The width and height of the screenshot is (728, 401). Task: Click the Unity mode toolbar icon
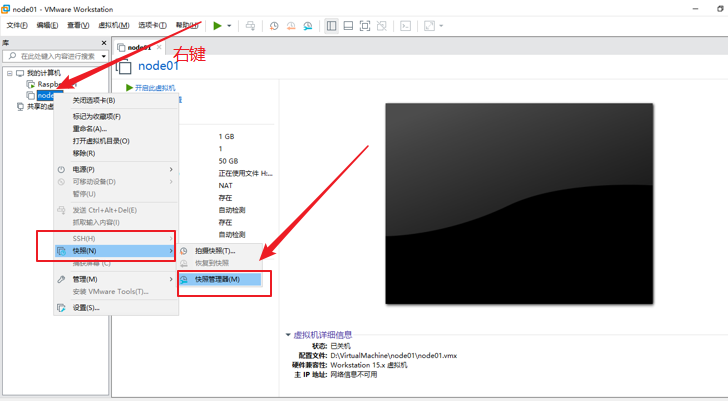[382, 26]
